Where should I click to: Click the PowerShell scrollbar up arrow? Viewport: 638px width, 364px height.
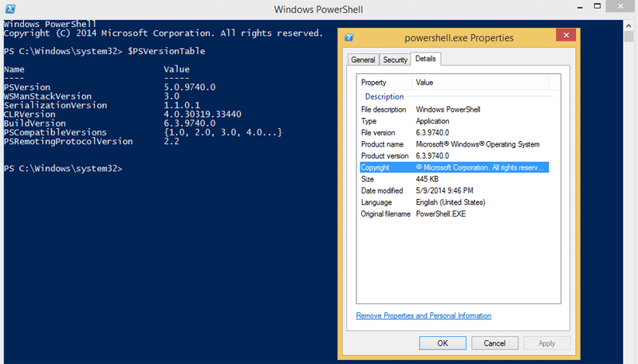[x=628, y=25]
